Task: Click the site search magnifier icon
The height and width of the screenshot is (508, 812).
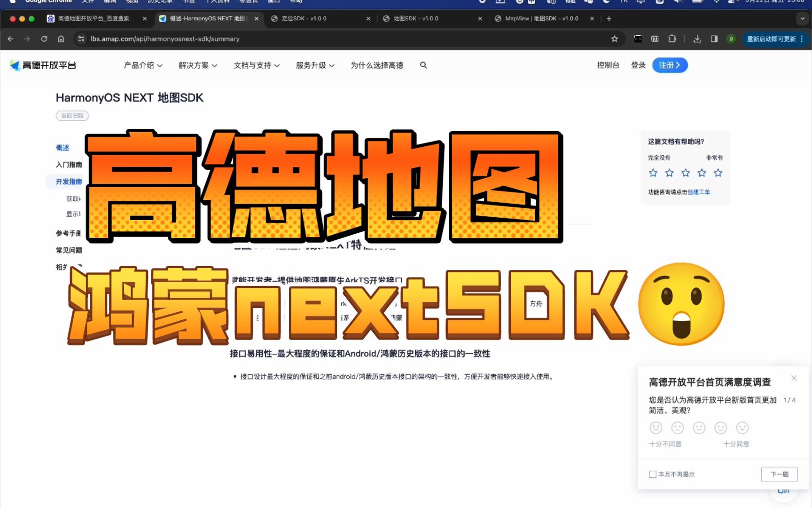Action: pyautogui.click(x=423, y=65)
